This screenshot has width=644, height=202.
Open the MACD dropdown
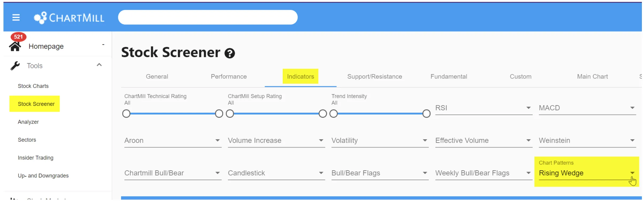587,108
